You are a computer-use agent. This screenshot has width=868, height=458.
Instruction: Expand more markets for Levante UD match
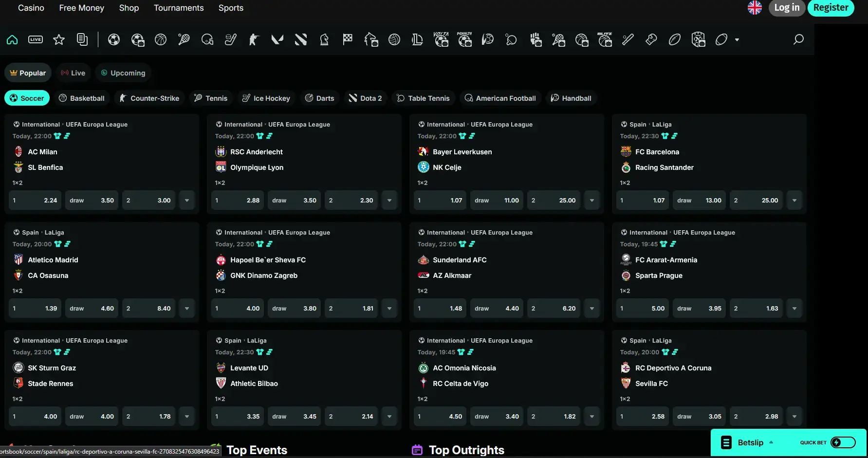(389, 417)
